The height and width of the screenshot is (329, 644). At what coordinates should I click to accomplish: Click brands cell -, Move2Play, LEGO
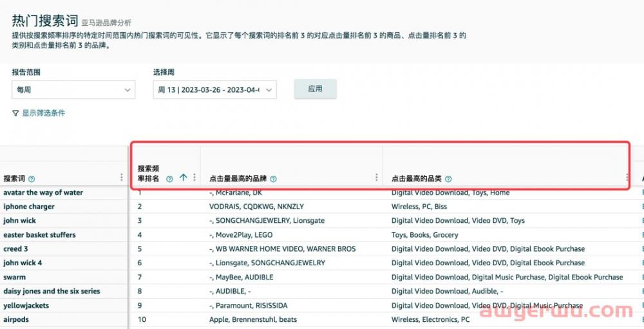tap(241, 235)
